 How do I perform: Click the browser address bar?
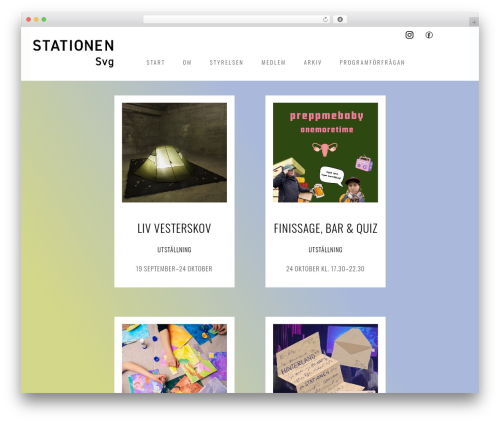[x=236, y=20]
